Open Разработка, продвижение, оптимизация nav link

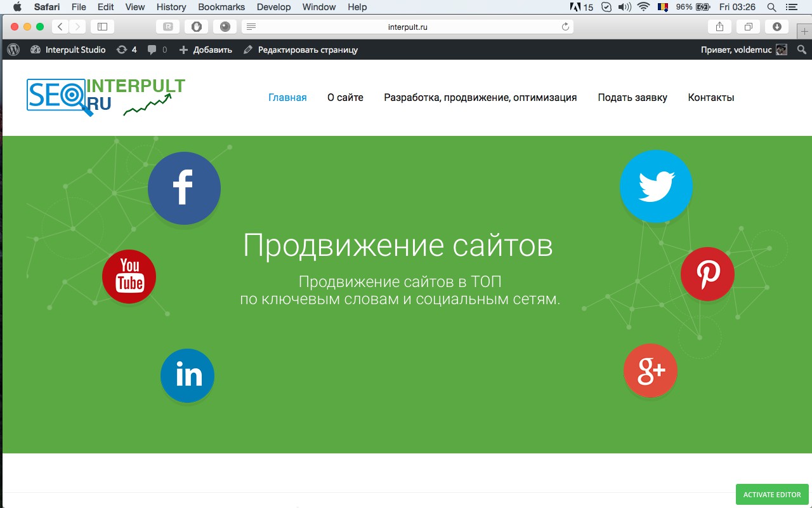tap(480, 97)
